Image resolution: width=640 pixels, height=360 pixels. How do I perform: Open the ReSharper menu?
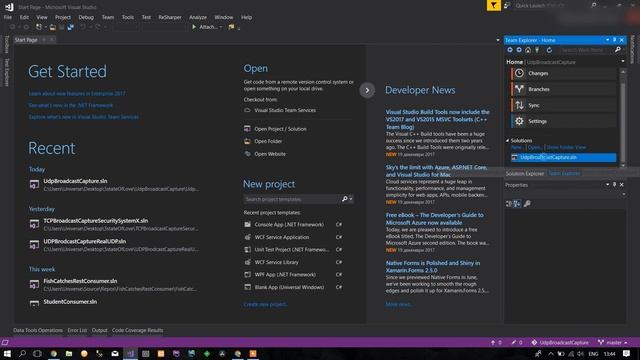tap(170, 17)
